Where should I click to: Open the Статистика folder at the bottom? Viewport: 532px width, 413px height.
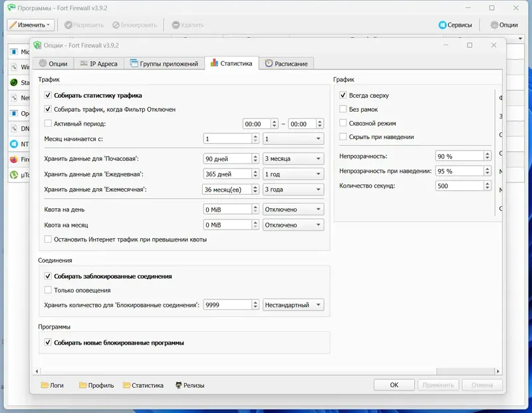point(143,385)
